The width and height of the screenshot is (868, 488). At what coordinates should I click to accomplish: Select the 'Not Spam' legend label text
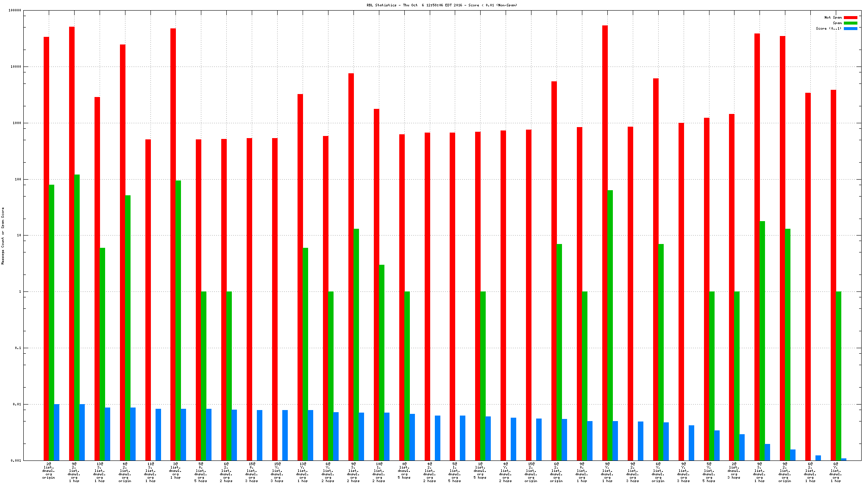pyautogui.click(x=833, y=17)
